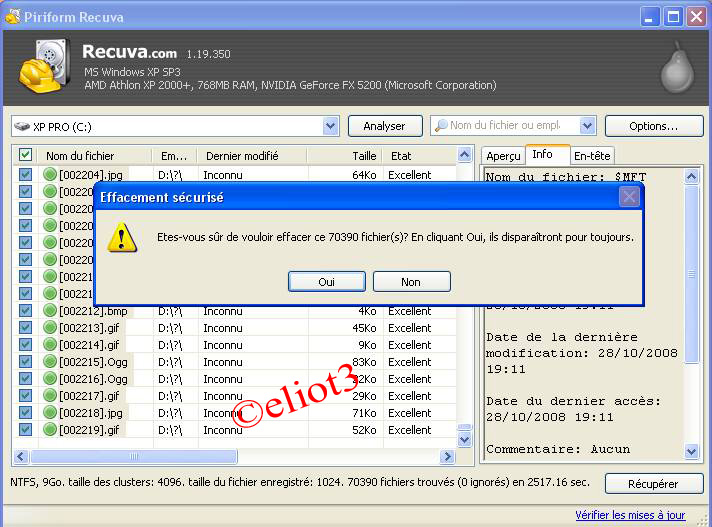Close the Effacement sécurisé dialog

point(629,197)
